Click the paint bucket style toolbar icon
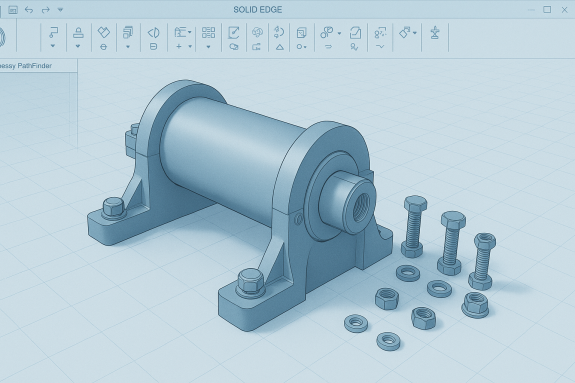Image resolution: width=575 pixels, height=383 pixels. [x=404, y=32]
